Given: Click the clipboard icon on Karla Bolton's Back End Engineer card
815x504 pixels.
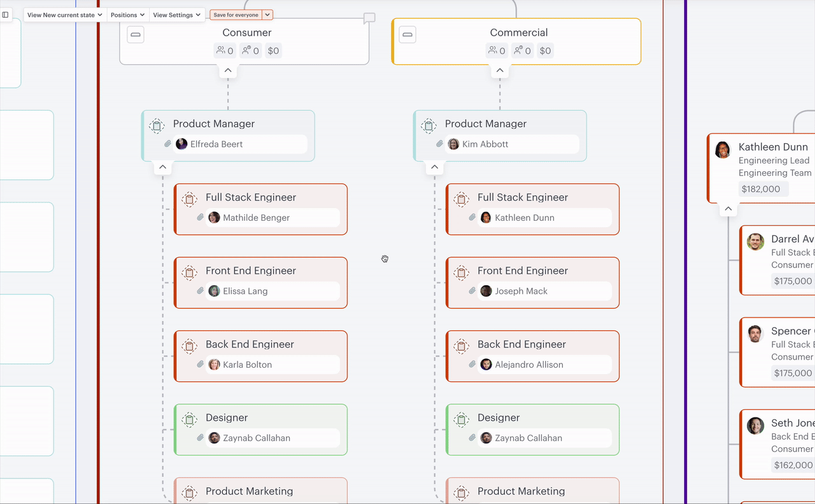Looking at the screenshot, I should [x=189, y=346].
